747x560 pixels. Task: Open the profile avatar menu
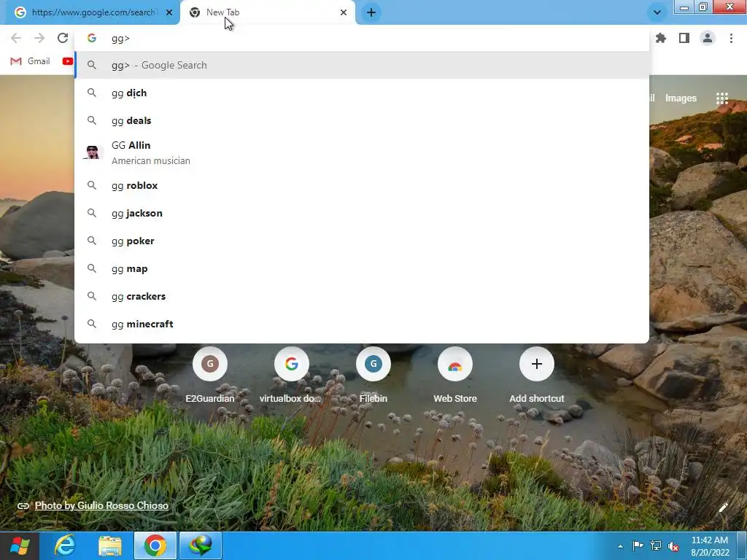pos(708,38)
